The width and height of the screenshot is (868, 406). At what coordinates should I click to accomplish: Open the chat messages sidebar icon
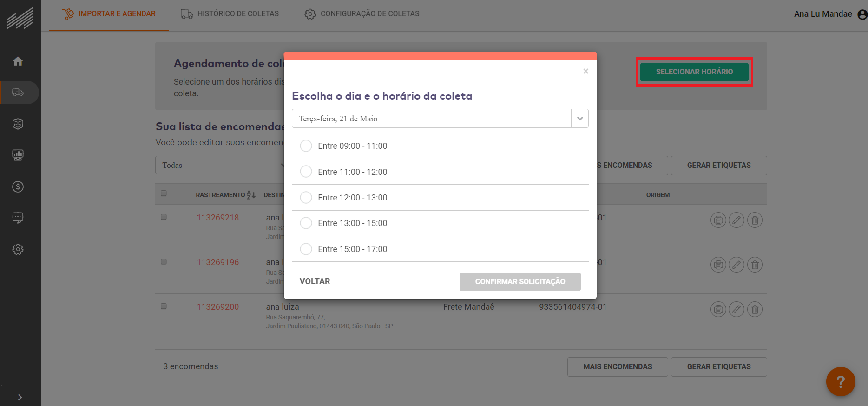coord(18,218)
